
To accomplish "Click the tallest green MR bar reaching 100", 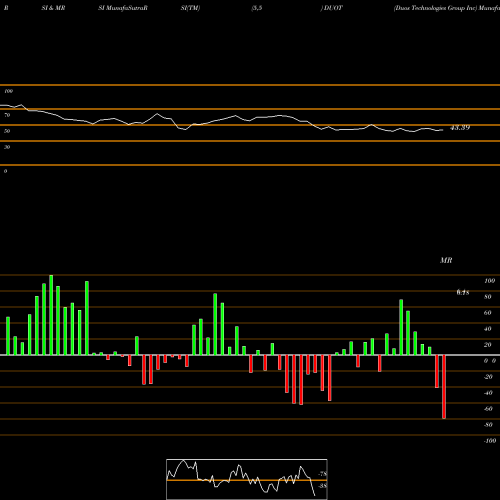I will [51, 315].
